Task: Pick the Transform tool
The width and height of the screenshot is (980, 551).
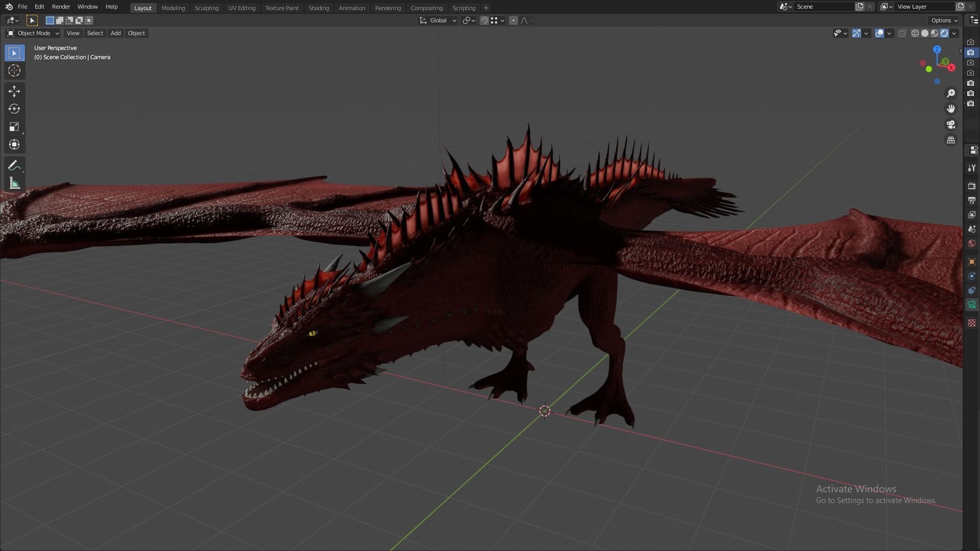Action: point(14,145)
